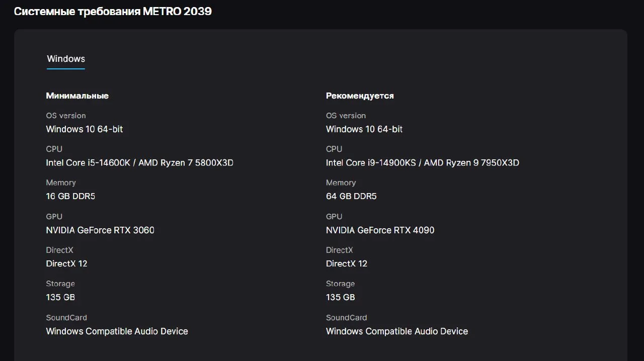Click "Windows 10 64-bit" under Минимальные
The image size is (644, 361).
85,129
